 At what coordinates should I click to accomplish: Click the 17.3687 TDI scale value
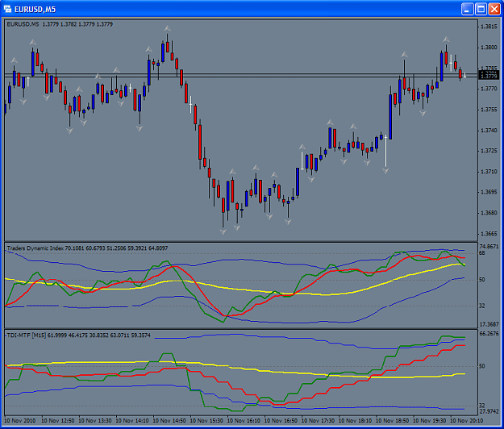[x=489, y=324]
